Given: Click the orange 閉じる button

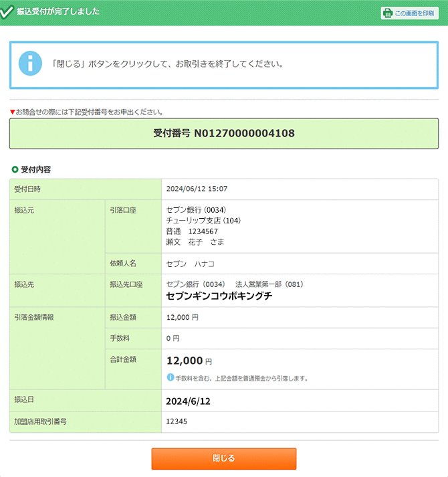Looking at the screenshot, I should click(x=224, y=458).
